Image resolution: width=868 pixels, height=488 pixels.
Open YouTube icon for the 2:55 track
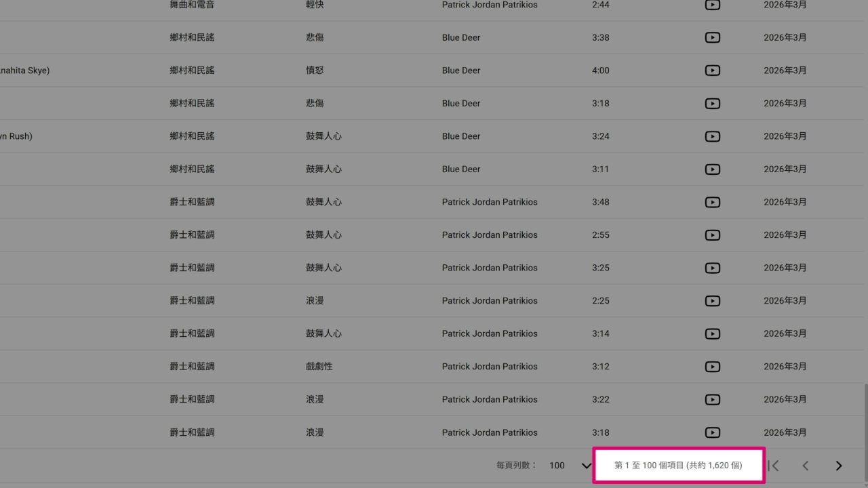[712, 235]
